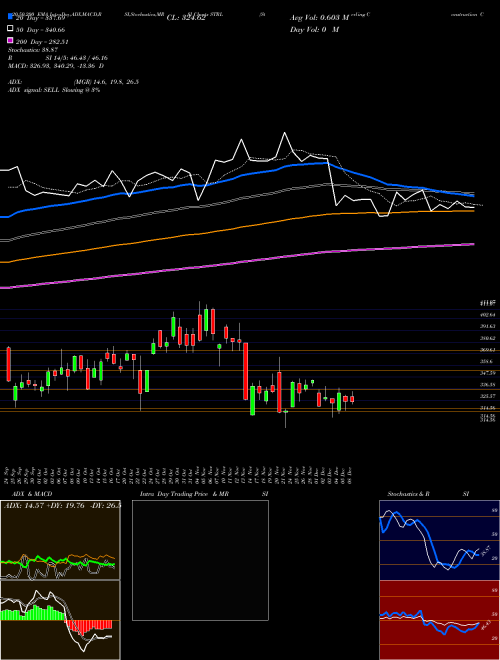Click the 'Intra Day Trading Price & MR' title
500x660 pixels.
point(184,494)
